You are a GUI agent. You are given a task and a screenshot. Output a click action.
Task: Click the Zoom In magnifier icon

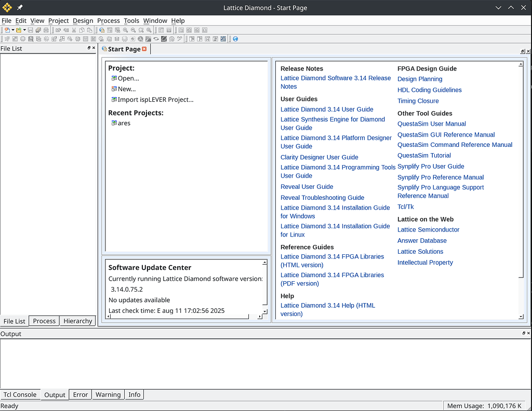pyautogui.click(x=125, y=30)
